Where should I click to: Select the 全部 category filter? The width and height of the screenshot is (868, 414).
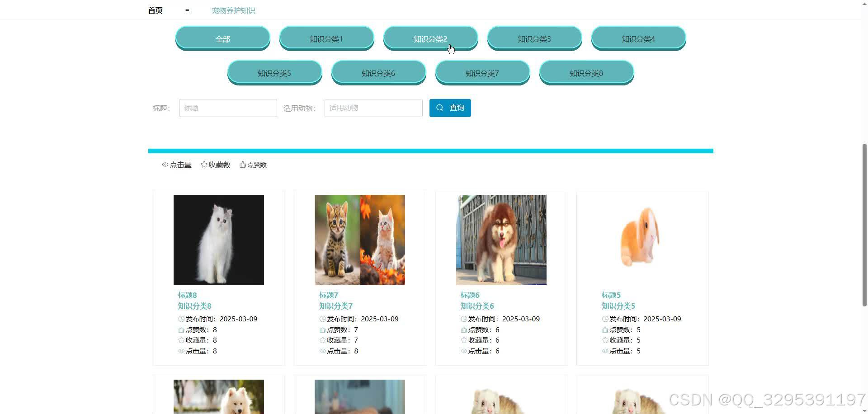pyautogui.click(x=223, y=38)
